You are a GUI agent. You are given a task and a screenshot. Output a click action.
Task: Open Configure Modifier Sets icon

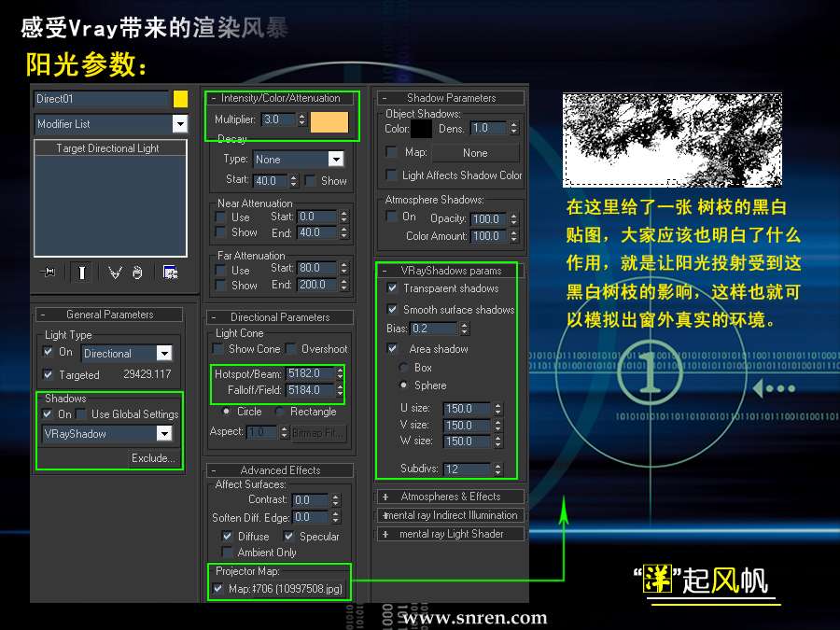[x=170, y=273]
